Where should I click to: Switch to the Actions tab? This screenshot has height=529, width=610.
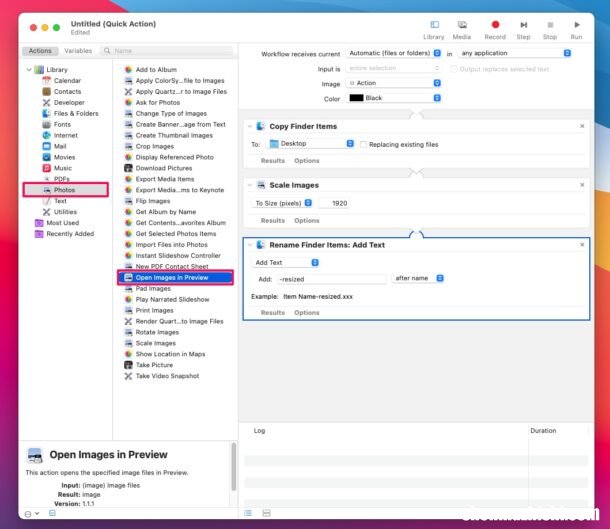40,51
